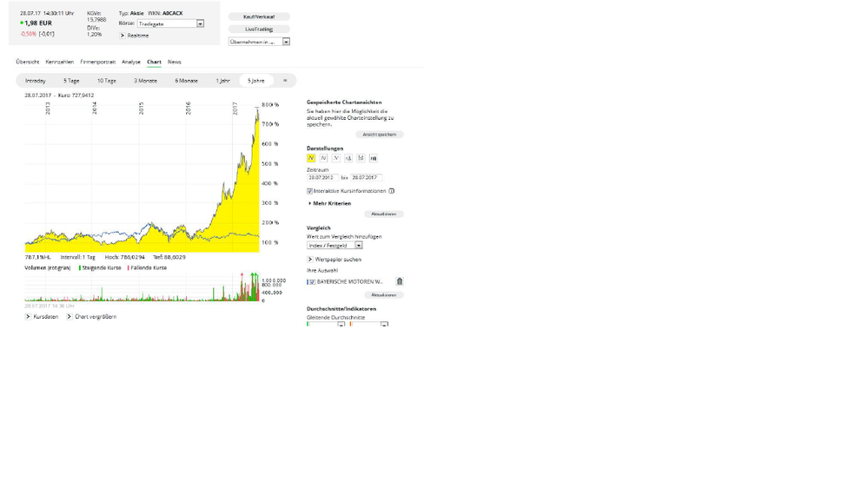Select 5 Jahre time range
Screen dimensions: 868x488
point(256,81)
